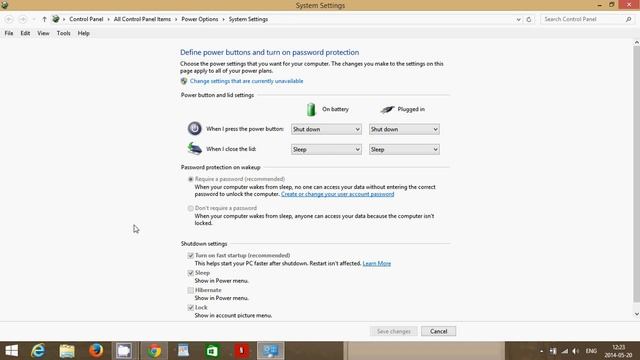
Task: Open the Help menu
Action: [84, 33]
